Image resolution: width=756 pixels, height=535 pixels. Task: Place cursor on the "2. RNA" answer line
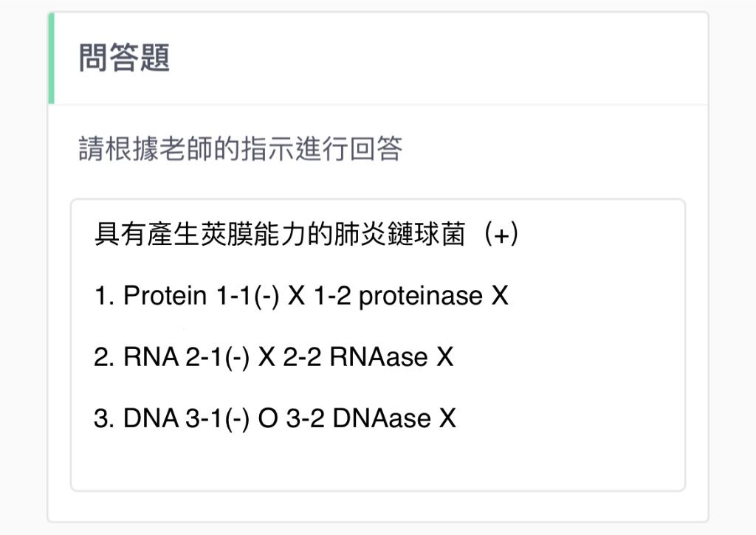coord(273,356)
